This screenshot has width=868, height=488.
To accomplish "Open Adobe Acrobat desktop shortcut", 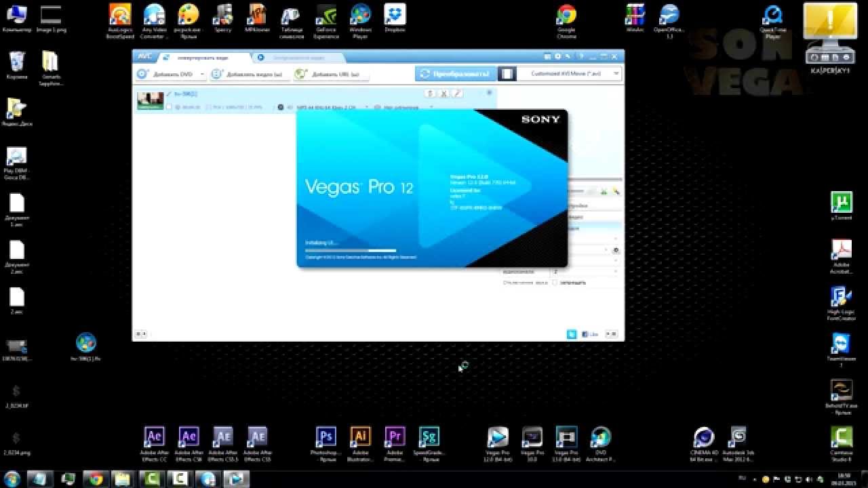I will pyautogui.click(x=842, y=257).
